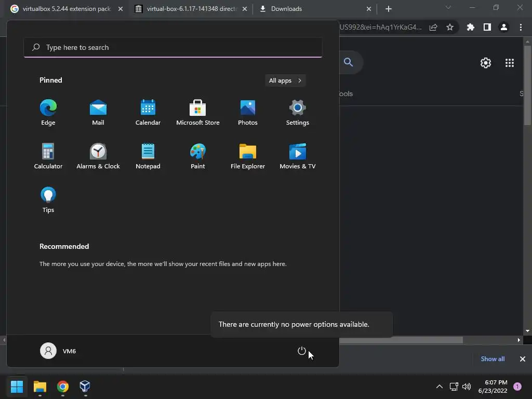Open the Tips app
Image resolution: width=532 pixels, height=399 pixels.
48,200
